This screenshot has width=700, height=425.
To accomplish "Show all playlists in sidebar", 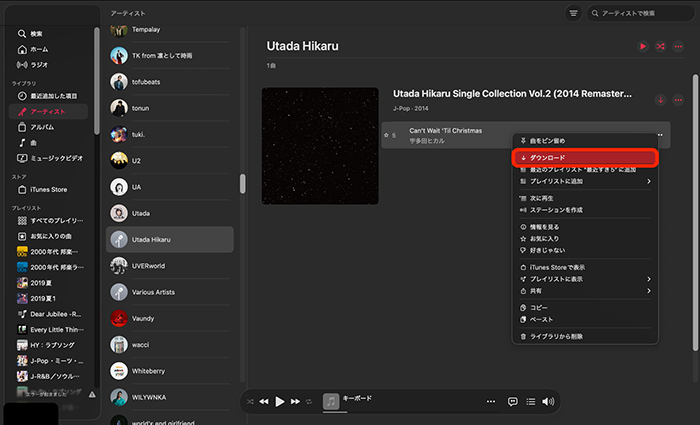I will tap(50, 221).
